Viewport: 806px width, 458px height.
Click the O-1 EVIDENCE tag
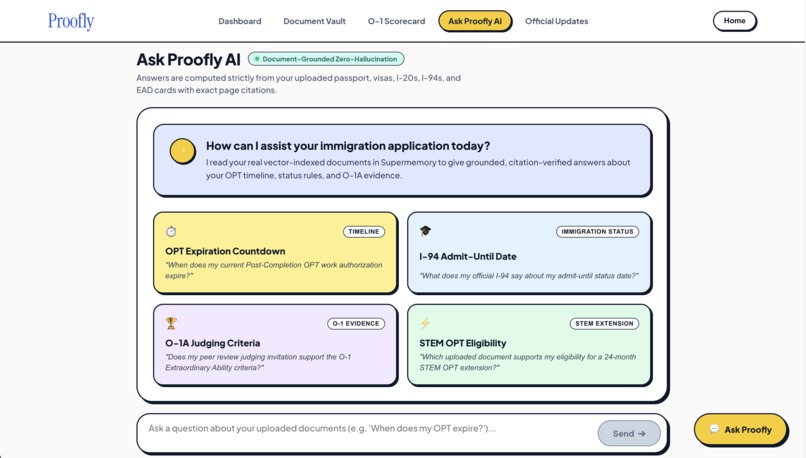356,324
